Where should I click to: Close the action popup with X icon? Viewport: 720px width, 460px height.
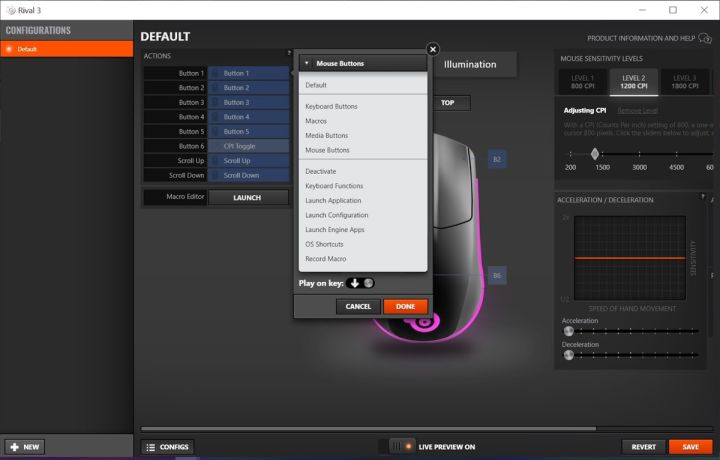point(432,49)
